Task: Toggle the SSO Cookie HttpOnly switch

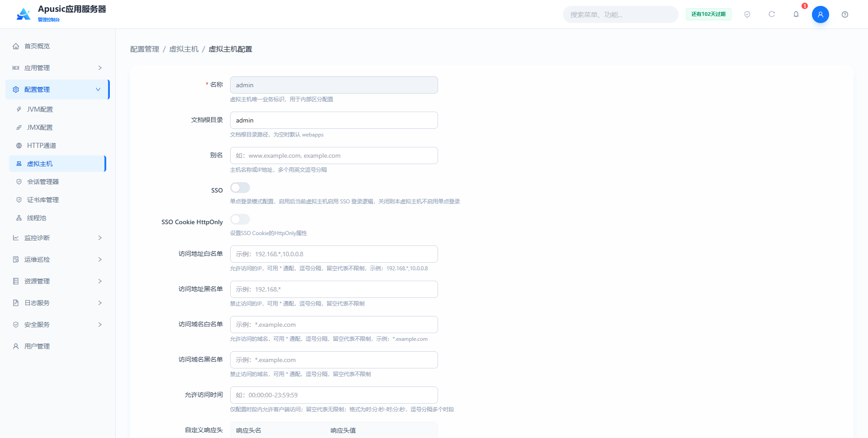Action: pyautogui.click(x=240, y=219)
